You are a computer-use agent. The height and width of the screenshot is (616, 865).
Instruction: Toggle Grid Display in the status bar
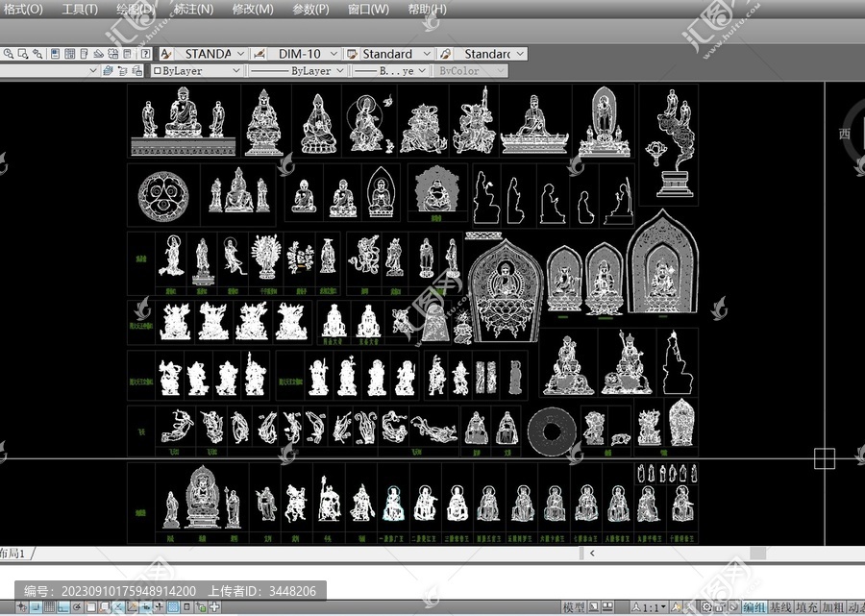[49, 607]
